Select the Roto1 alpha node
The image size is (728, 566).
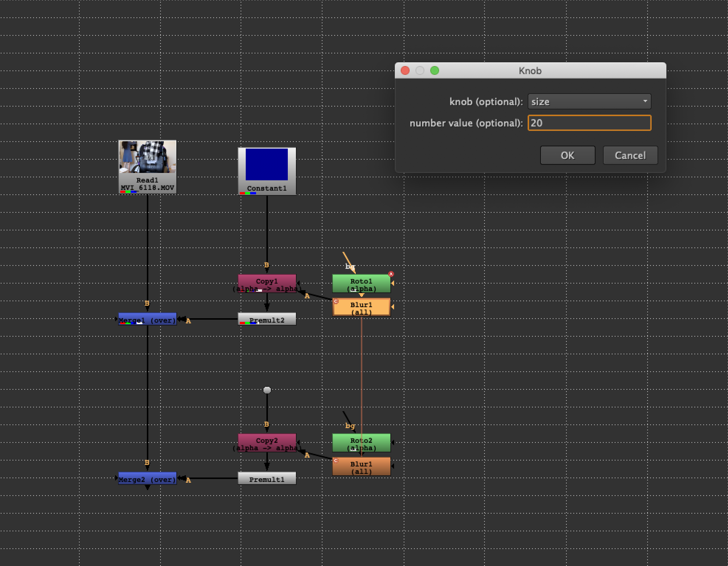tap(361, 283)
